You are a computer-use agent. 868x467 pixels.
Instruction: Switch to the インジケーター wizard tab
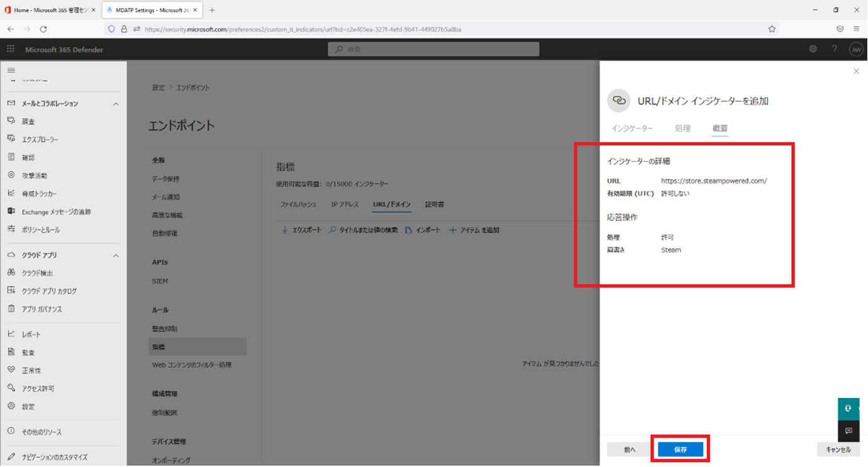[x=632, y=129]
